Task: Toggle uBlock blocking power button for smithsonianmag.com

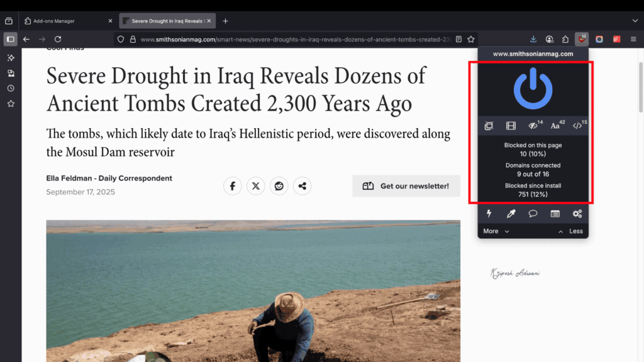Action: point(533,88)
